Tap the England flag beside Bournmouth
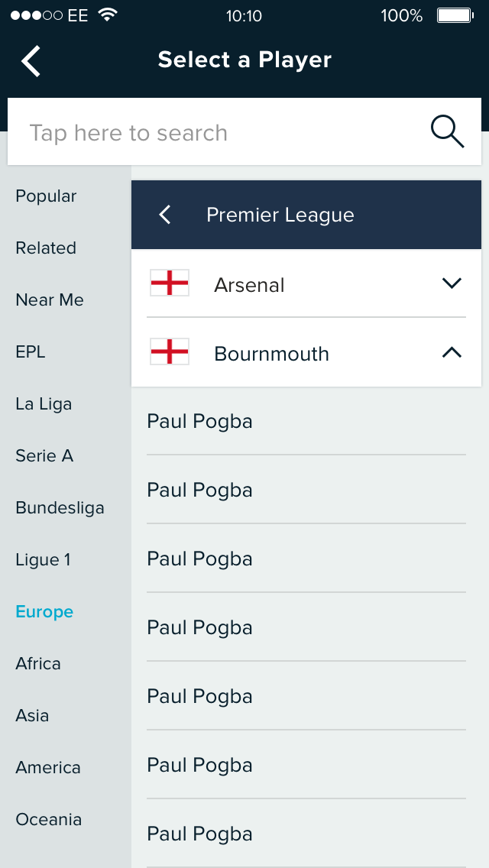489x868 pixels. coord(170,352)
